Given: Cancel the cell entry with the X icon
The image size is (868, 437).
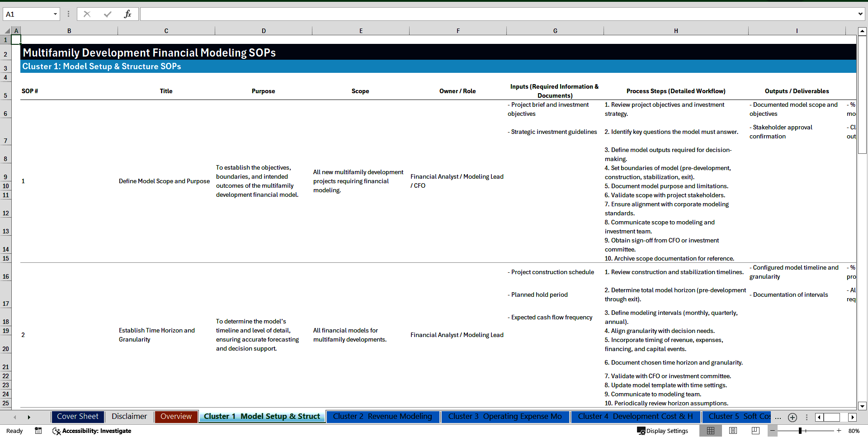Looking at the screenshot, I should coord(87,14).
